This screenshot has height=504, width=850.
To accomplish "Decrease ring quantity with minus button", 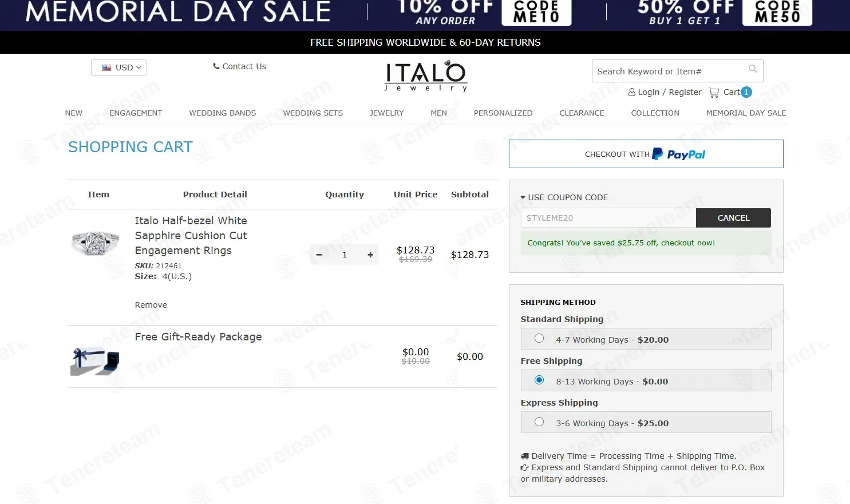I will 319,255.
